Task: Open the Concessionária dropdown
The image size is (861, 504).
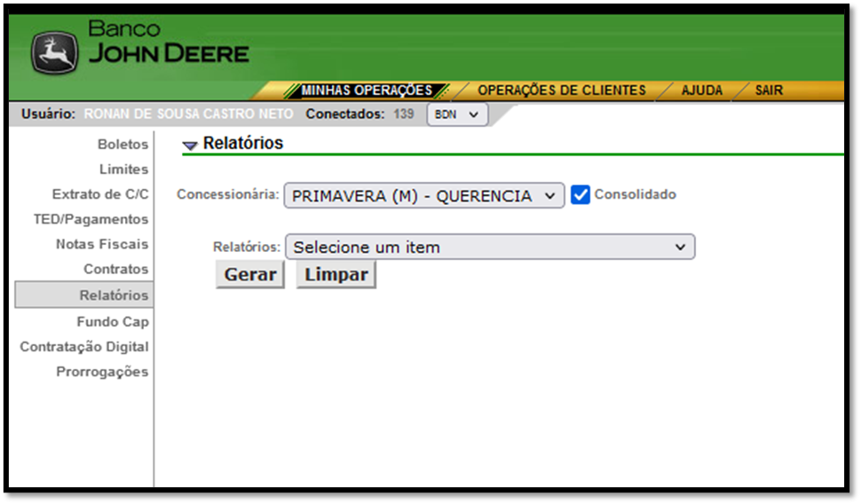Action: tap(424, 195)
